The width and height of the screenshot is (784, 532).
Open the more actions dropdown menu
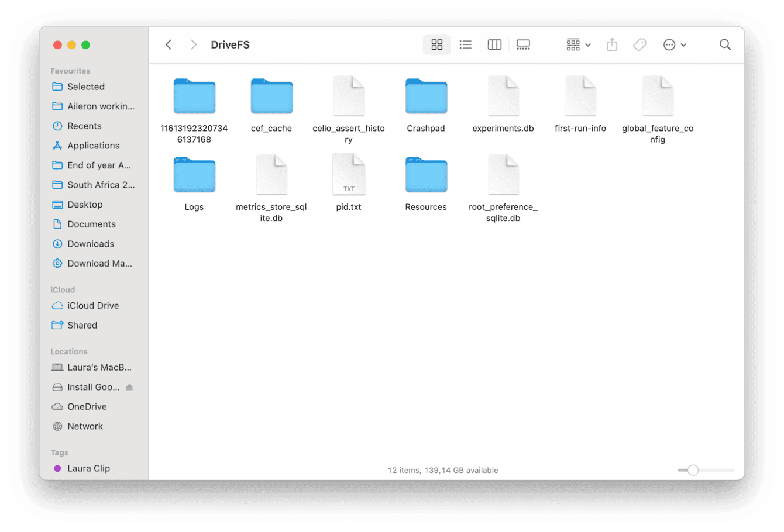pos(674,44)
